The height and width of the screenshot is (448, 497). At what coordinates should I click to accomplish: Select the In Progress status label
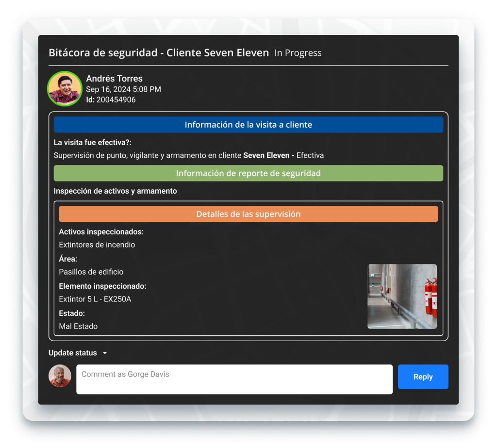pyautogui.click(x=298, y=53)
